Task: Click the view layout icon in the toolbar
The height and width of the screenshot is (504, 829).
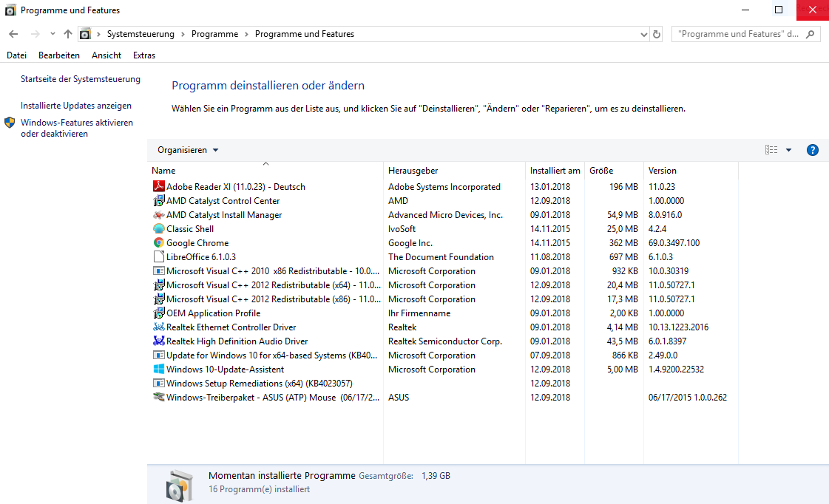Action: tap(771, 150)
